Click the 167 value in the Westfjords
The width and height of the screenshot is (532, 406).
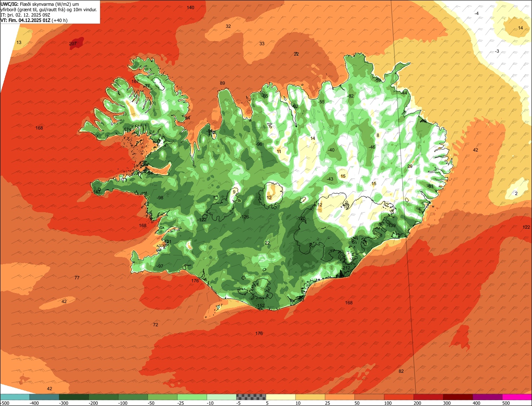[x=135, y=81]
